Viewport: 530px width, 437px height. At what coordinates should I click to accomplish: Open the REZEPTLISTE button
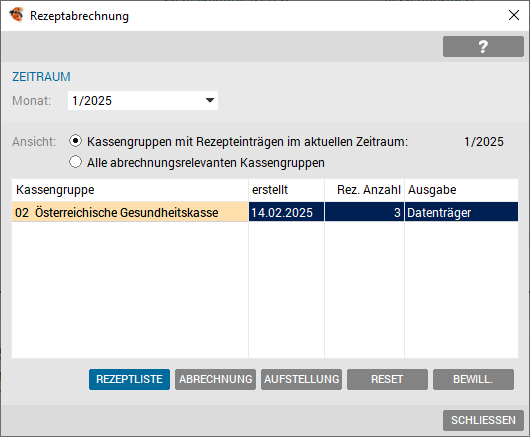pyautogui.click(x=129, y=379)
